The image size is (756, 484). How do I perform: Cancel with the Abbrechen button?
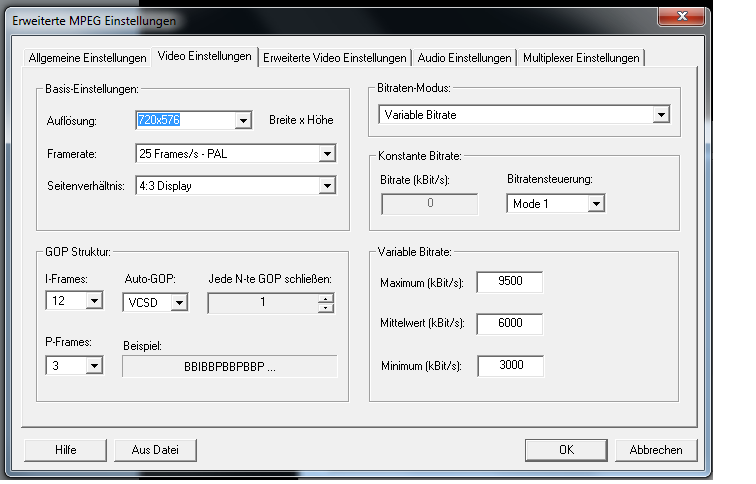click(656, 450)
